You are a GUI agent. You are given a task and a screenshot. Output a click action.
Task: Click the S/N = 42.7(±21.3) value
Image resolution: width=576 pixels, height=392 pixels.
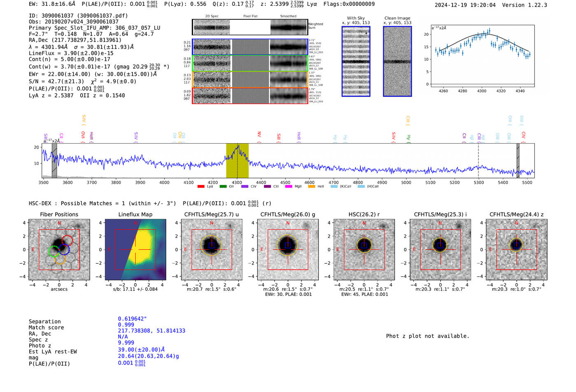56,81
